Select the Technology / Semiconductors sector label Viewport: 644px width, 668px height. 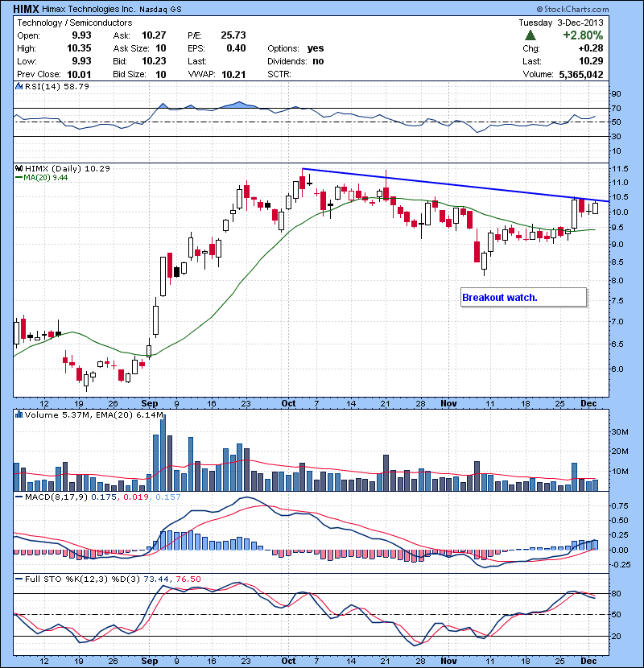(75, 23)
